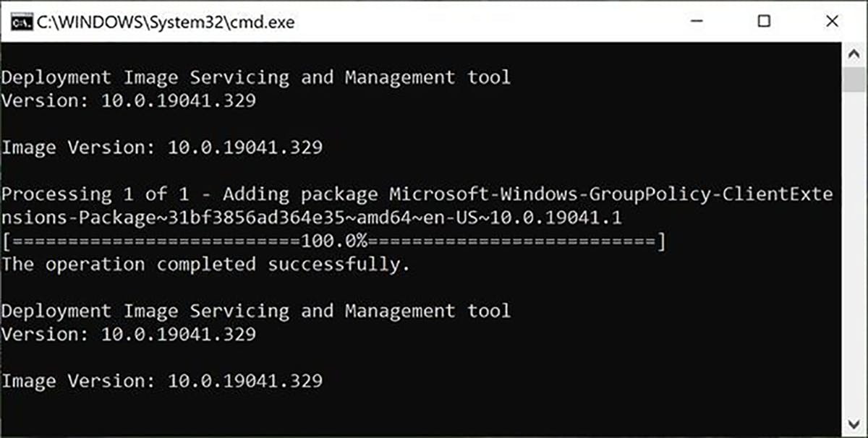Click the word "Adding package" in output
This screenshot has height=438, width=868.
click(299, 194)
